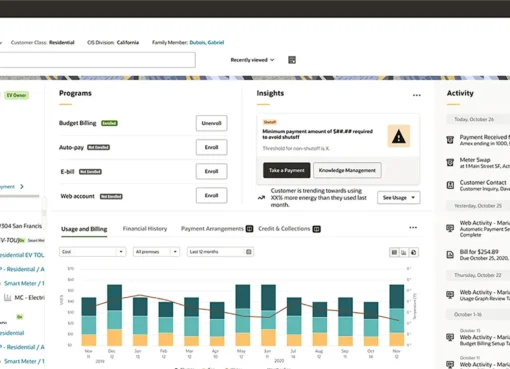Switch to table view icon

(x=394, y=252)
